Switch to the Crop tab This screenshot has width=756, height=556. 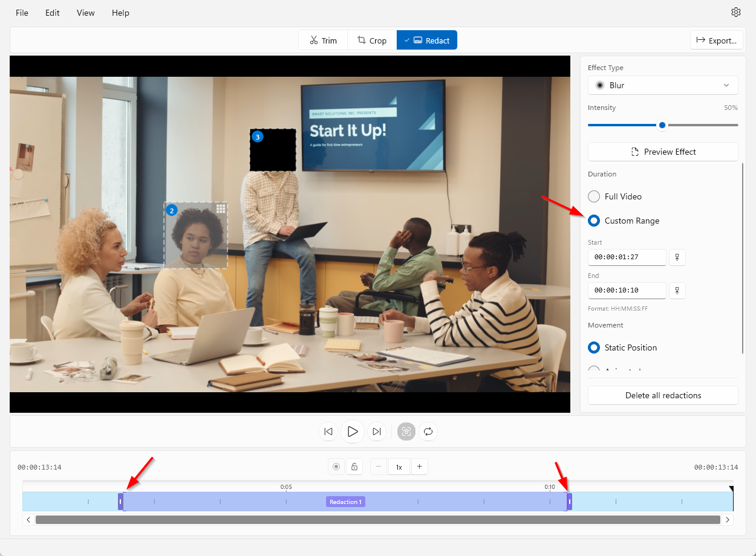pos(371,40)
